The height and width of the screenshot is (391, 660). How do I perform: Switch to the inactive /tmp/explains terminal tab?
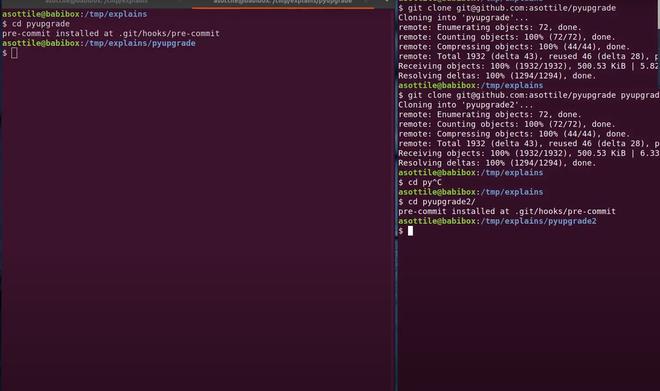[x=96, y=3]
